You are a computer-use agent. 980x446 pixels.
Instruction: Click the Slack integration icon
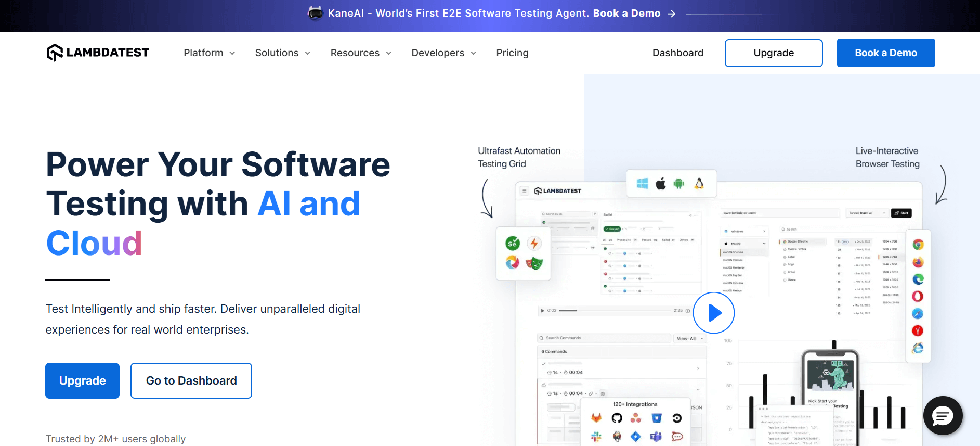point(596,437)
